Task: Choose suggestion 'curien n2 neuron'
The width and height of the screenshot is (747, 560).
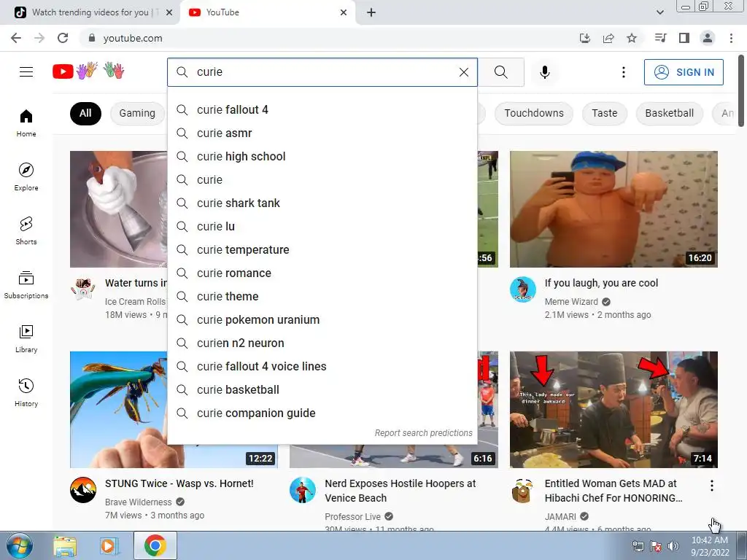Action: point(322,343)
